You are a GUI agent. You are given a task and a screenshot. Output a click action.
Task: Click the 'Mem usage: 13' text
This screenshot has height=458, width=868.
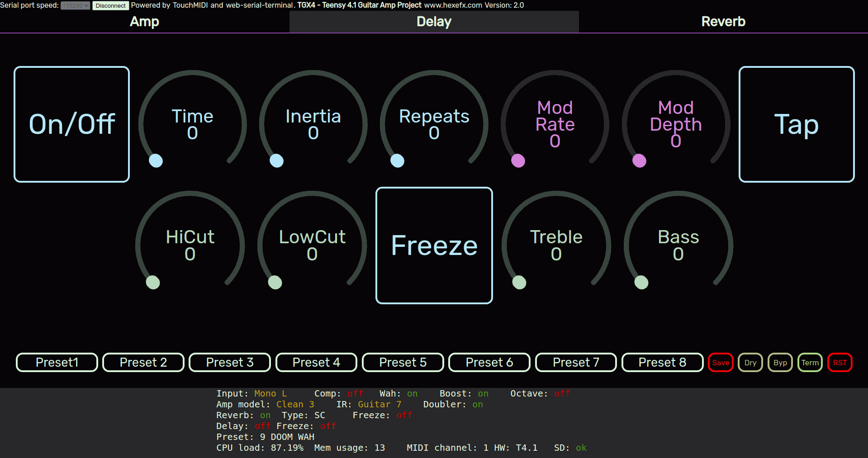pos(350,448)
